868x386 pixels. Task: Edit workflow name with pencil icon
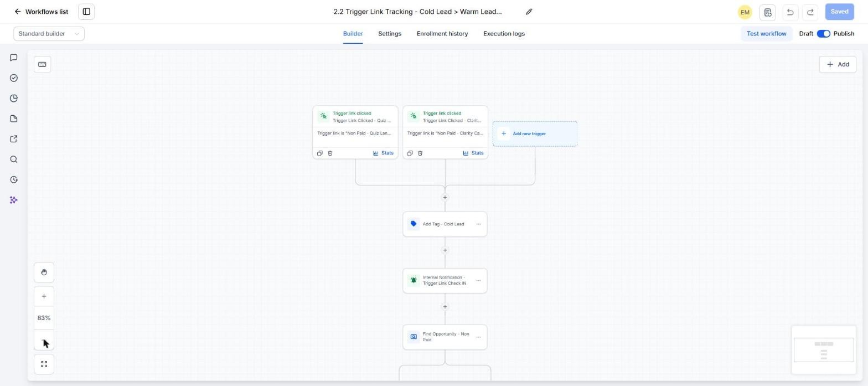pos(529,12)
